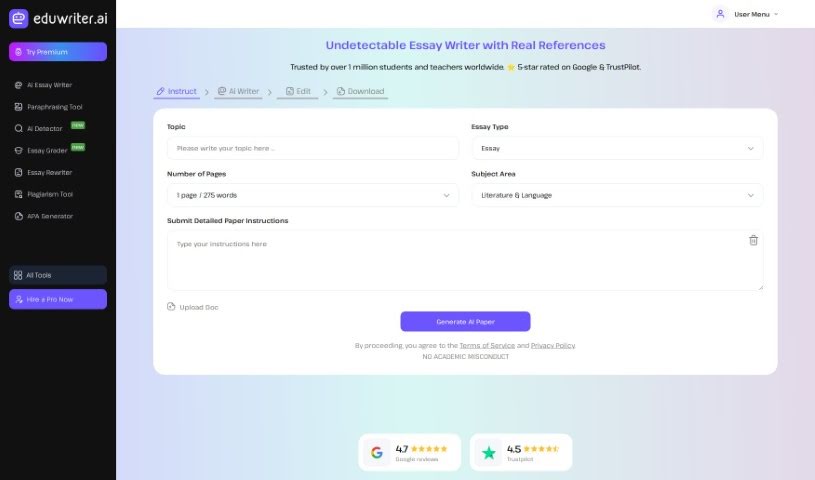The image size is (815, 480).
Task: Click the Try Premium button
Action: click(x=58, y=51)
